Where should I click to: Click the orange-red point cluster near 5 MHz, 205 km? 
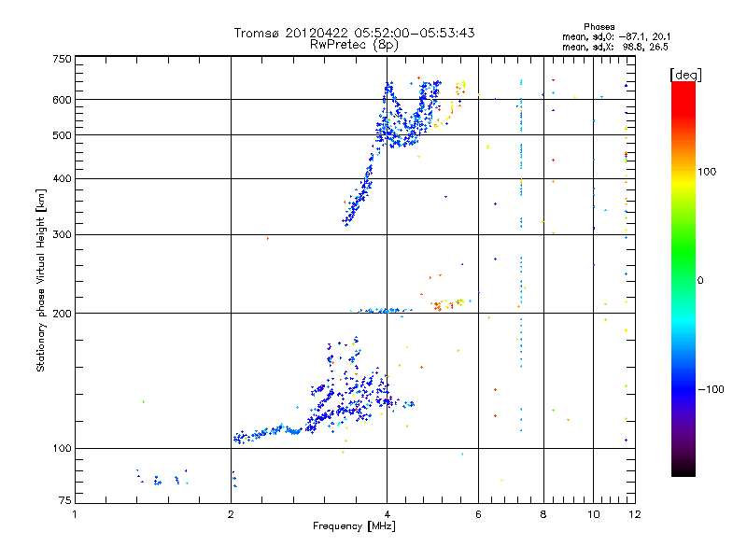(x=437, y=306)
